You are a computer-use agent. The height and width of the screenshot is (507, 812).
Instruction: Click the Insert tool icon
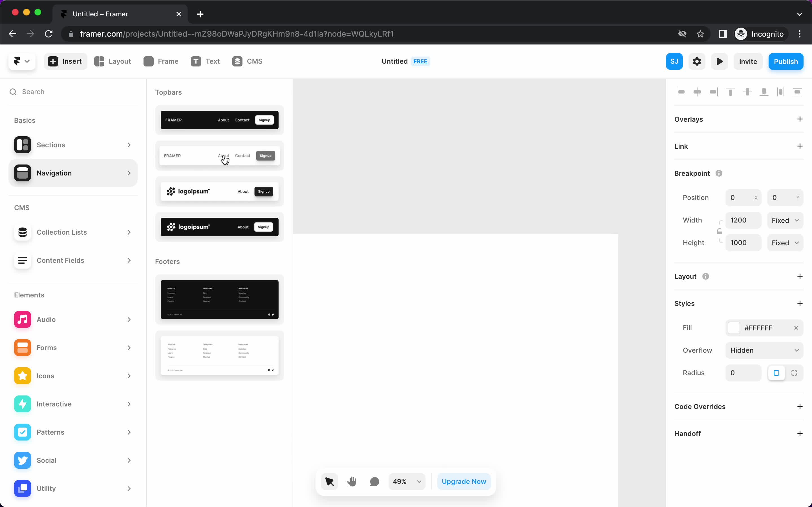click(53, 61)
